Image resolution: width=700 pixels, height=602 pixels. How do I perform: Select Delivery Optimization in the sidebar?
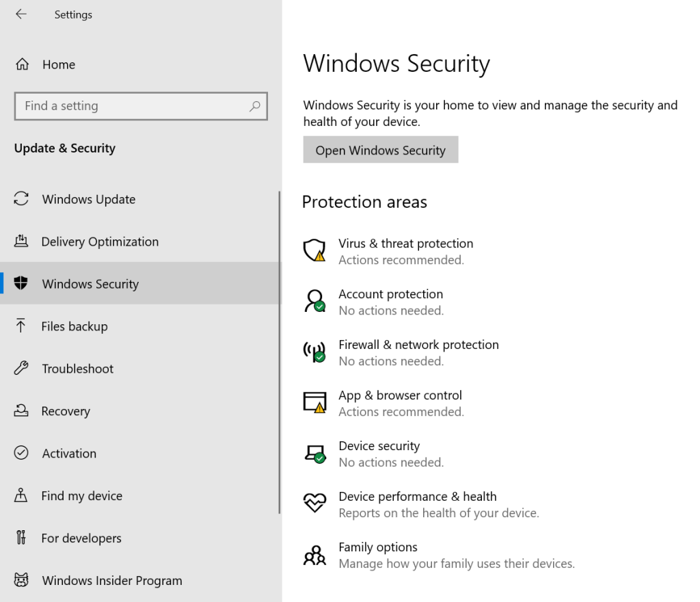99,241
